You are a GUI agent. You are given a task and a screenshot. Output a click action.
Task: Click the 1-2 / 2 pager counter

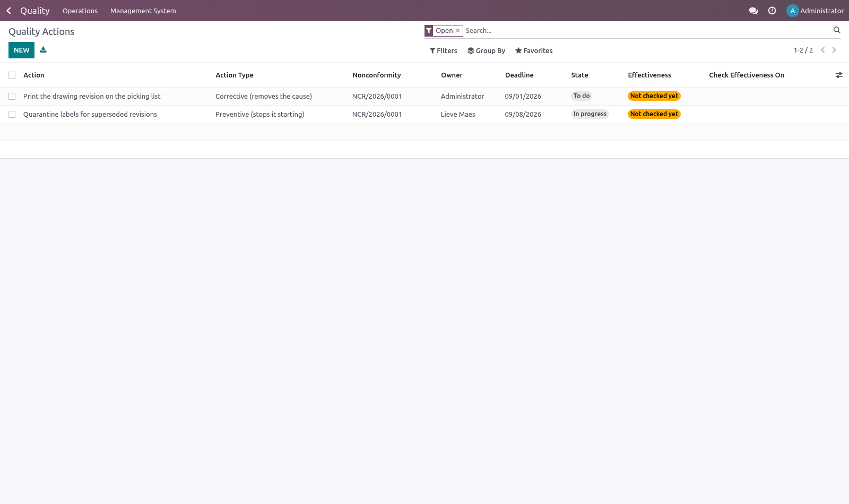803,50
